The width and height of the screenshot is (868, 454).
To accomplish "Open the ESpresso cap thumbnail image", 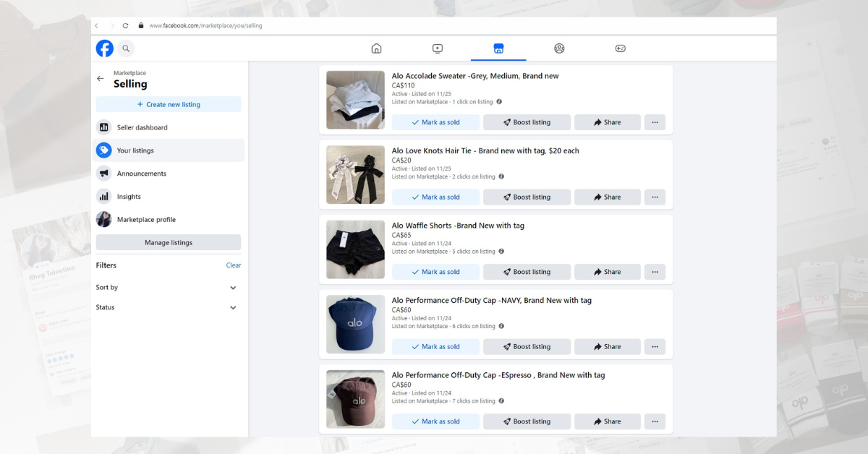I will click(355, 399).
